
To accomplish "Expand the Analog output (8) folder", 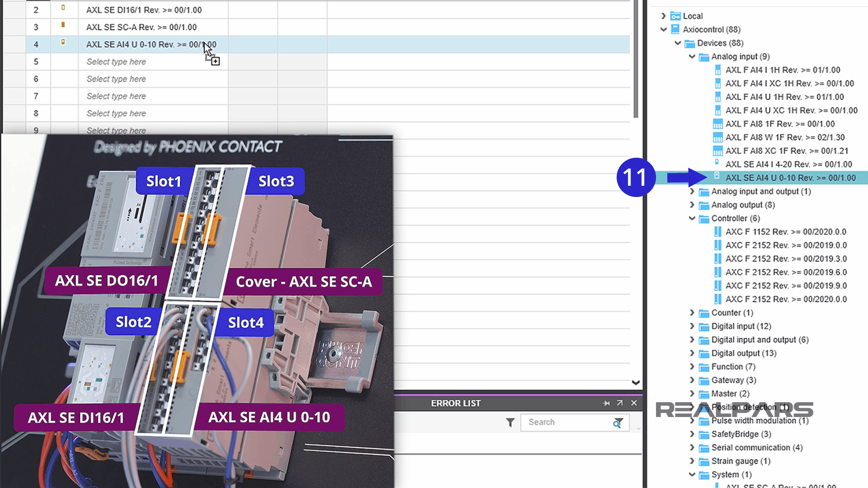I will point(692,205).
